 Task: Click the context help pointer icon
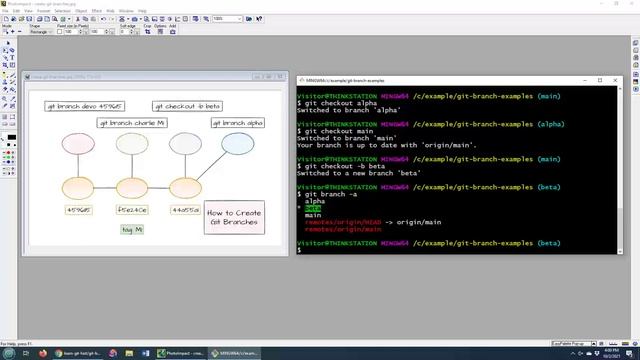coord(259,19)
